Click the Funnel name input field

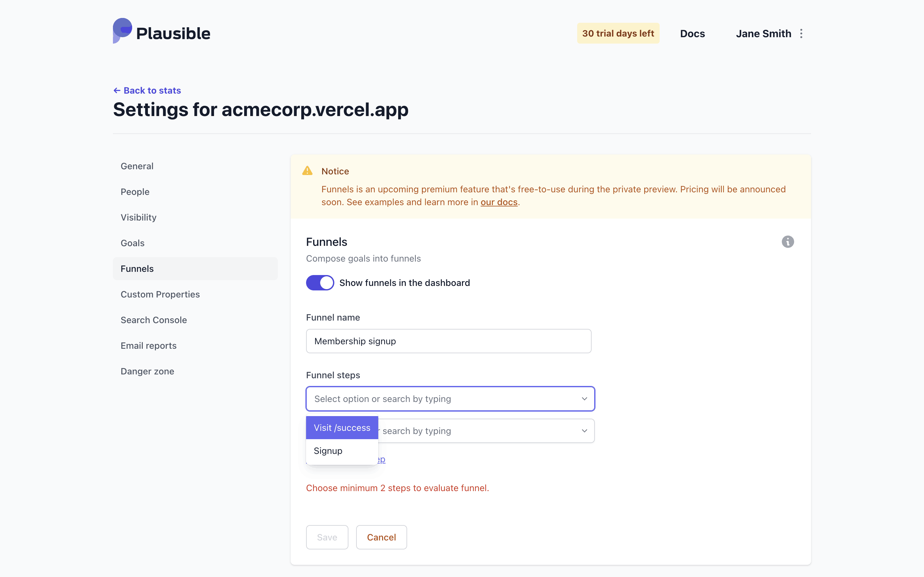pos(448,341)
